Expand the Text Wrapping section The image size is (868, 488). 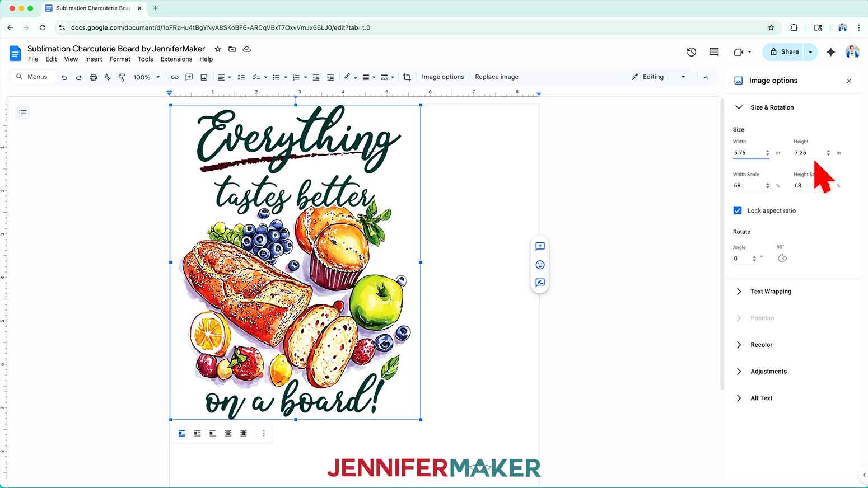(739, 292)
